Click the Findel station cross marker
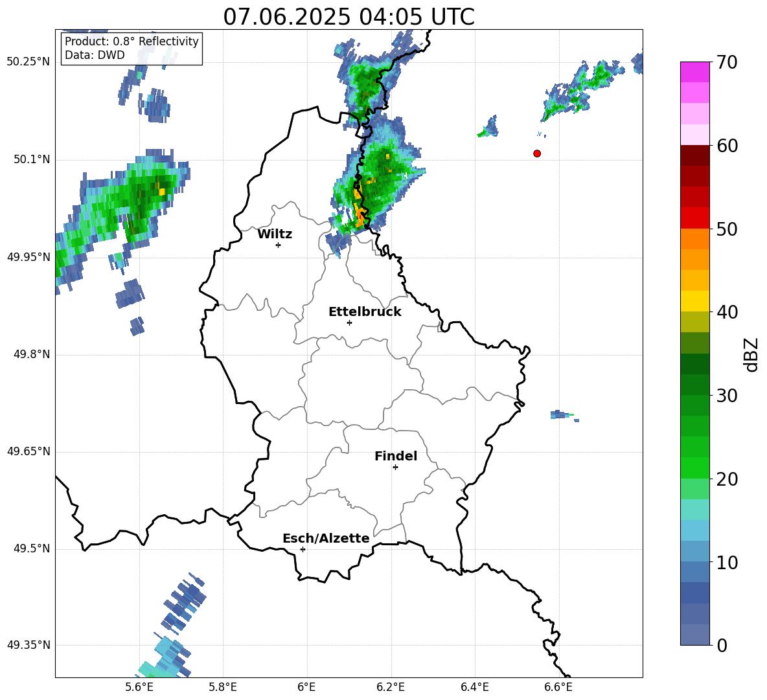The image size is (767, 700). (x=395, y=468)
